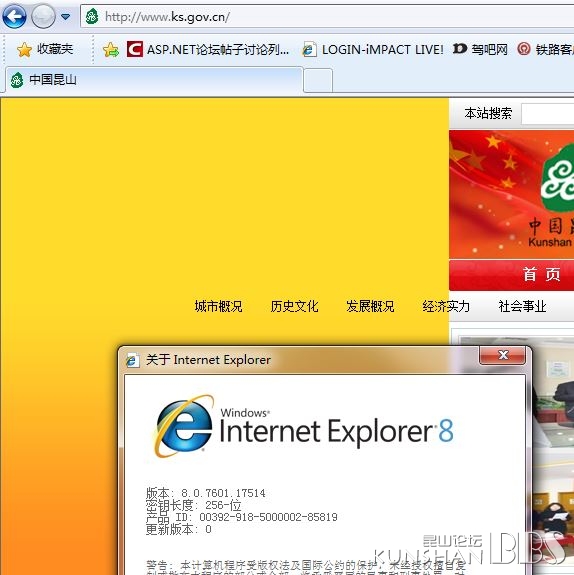Open the 历史文化 menu link
Screen dimensions: 574x575
[x=294, y=306]
